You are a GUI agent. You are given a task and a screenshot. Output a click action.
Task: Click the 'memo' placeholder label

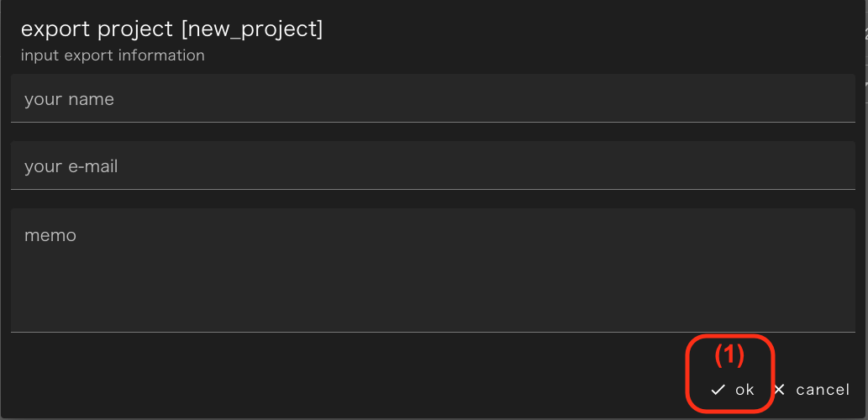[x=50, y=235]
